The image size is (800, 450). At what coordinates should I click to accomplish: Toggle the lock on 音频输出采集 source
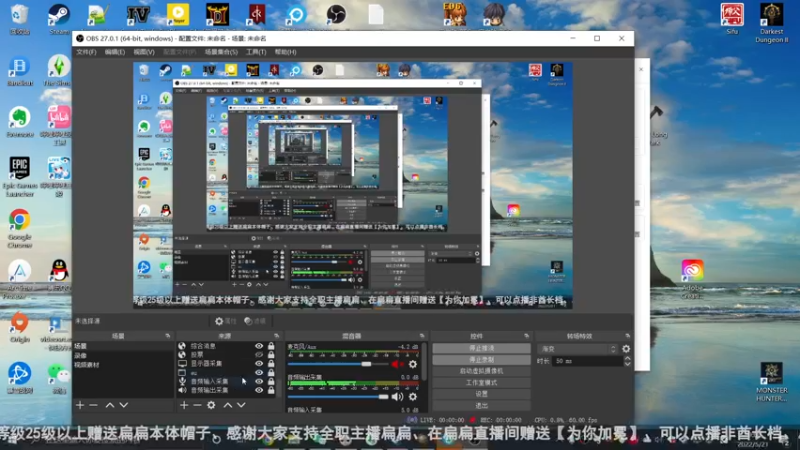tap(271, 390)
